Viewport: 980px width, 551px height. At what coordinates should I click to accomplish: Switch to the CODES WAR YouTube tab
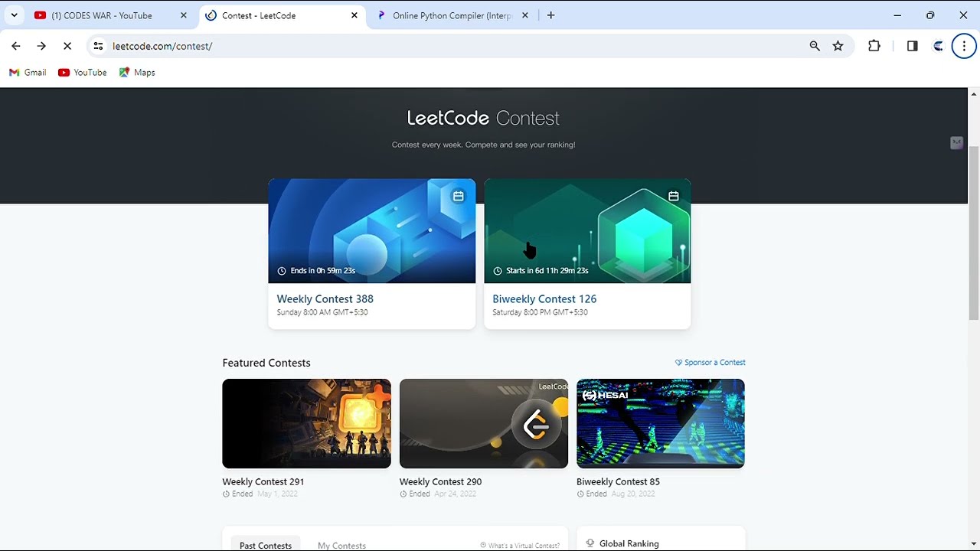[102, 15]
